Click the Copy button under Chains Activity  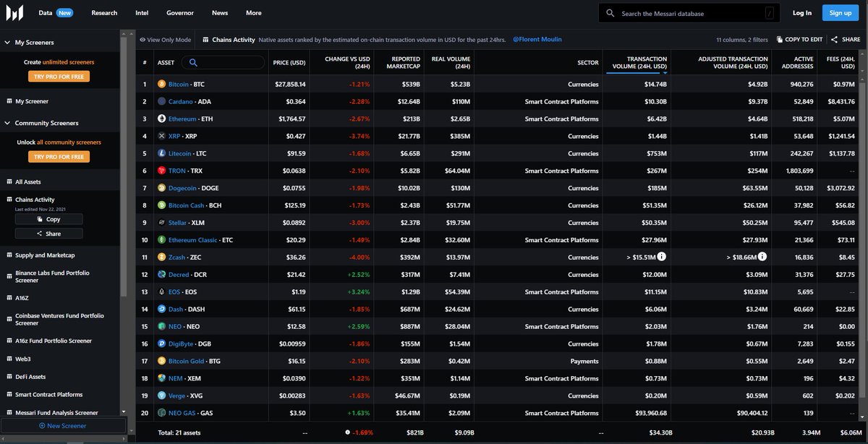[48, 219]
